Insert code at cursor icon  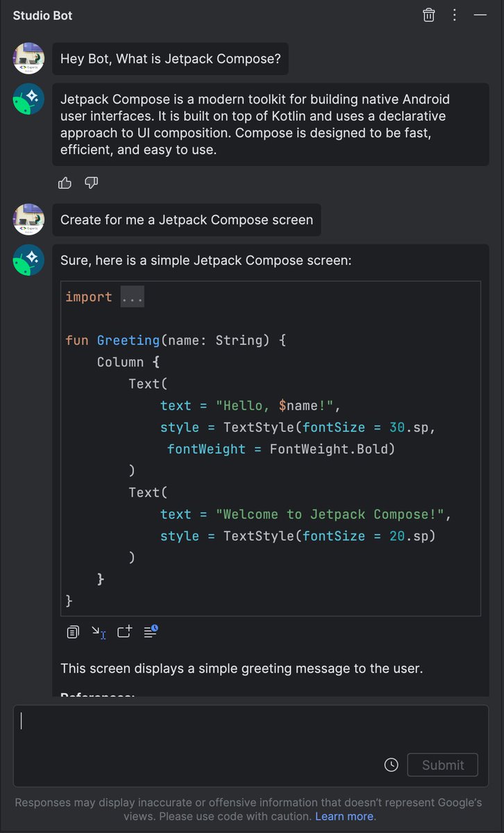[99, 632]
